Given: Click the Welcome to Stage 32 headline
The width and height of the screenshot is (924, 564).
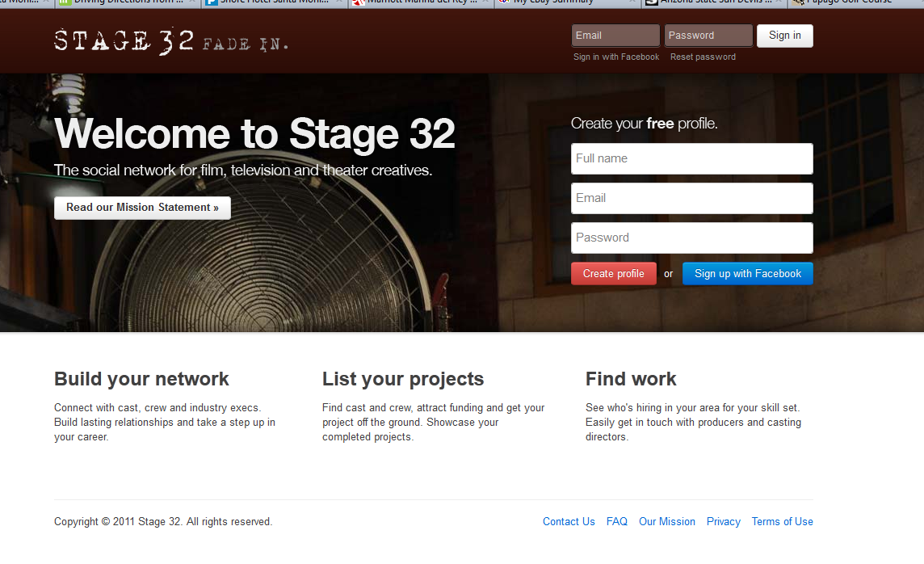Looking at the screenshot, I should coord(254,134).
